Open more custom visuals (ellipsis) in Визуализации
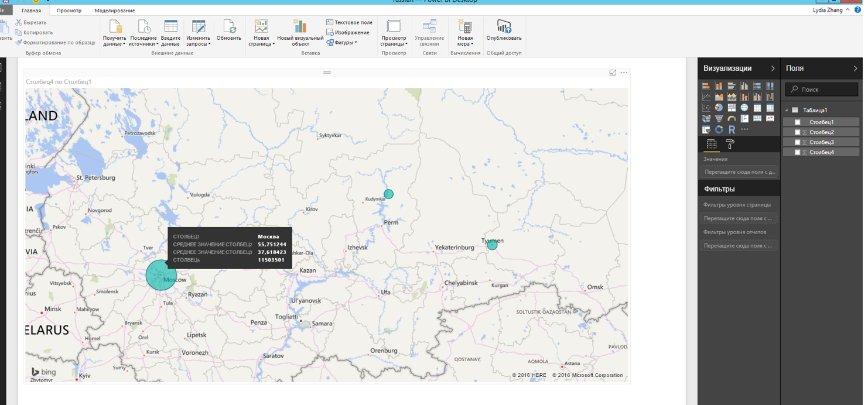Image resolution: width=868 pixels, height=405 pixels. point(744,129)
